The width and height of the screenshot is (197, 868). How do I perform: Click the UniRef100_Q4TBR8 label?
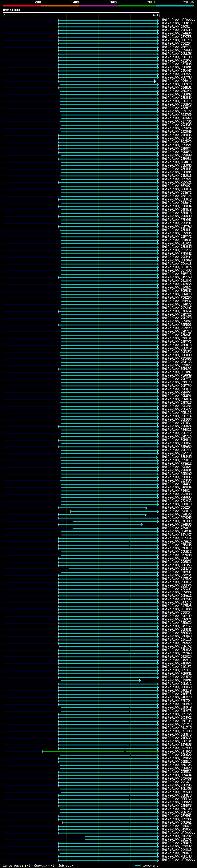coord(176,751)
